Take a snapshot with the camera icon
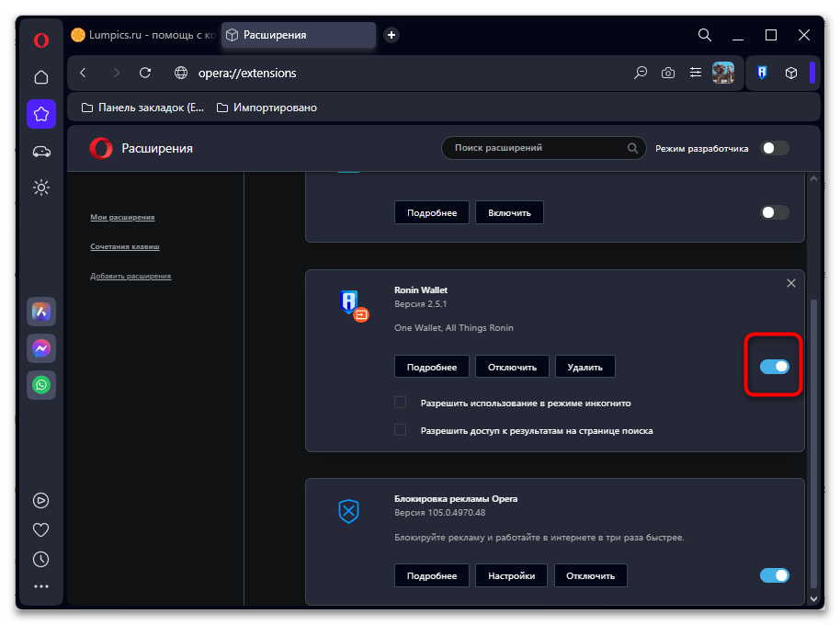The image size is (840, 625). tap(668, 73)
